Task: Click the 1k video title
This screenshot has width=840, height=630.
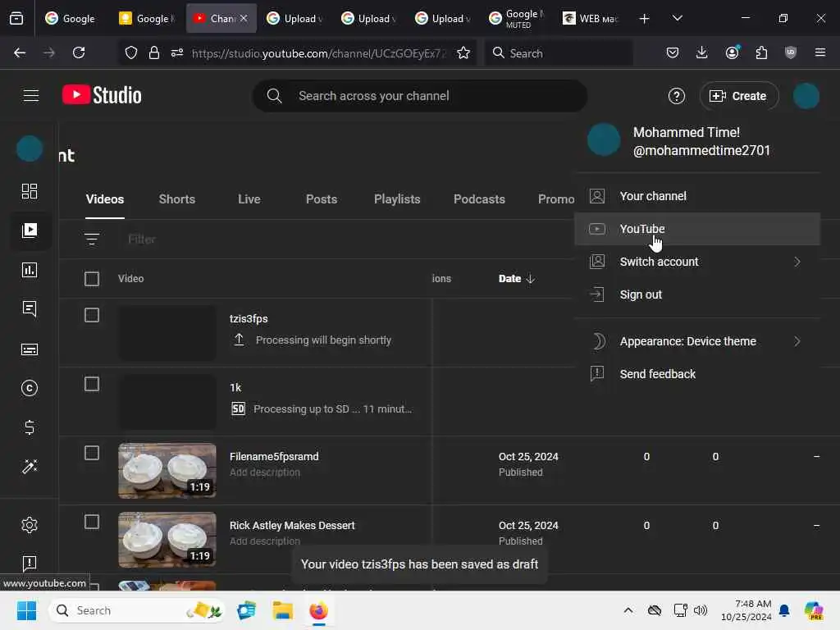Action: tap(235, 387)
